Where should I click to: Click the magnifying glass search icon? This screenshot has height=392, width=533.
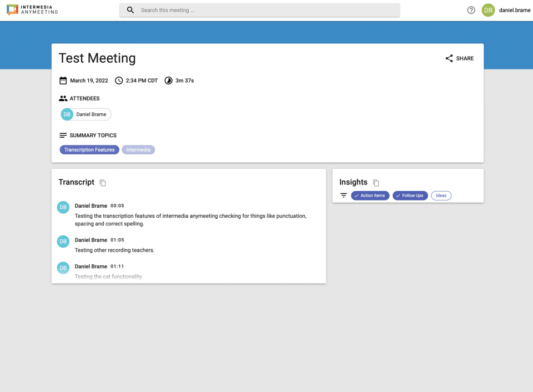click(130, 9)
